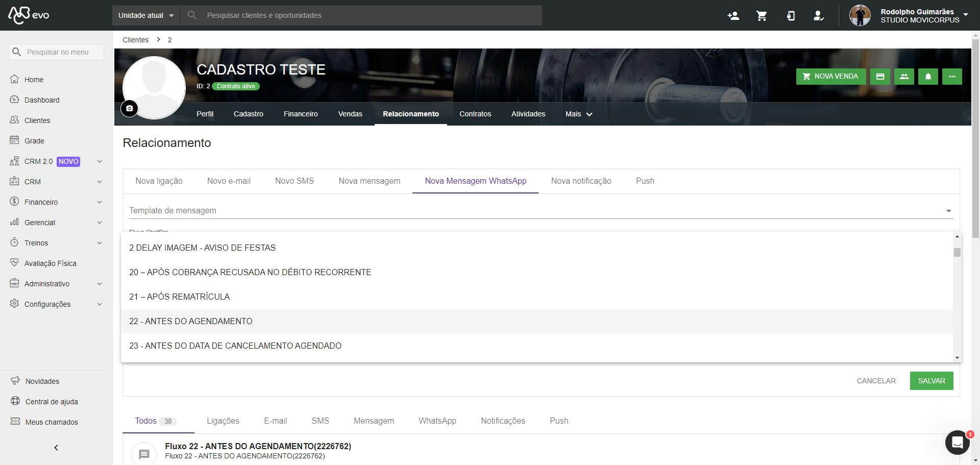Click the Meus chamados icon
980x465 pixels.
(x=15, y=422)
